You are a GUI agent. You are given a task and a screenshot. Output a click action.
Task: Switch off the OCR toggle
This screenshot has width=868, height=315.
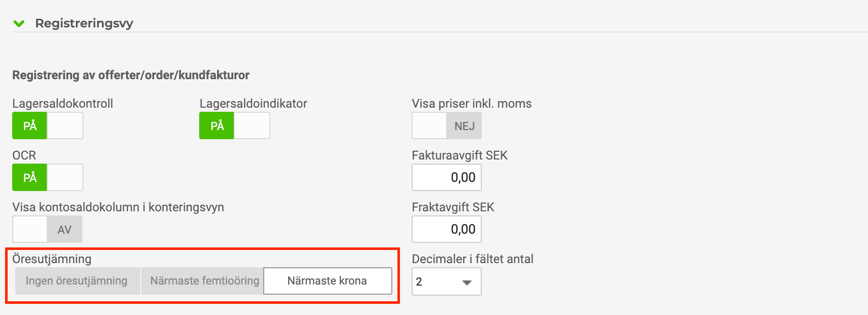coord(47,178)
